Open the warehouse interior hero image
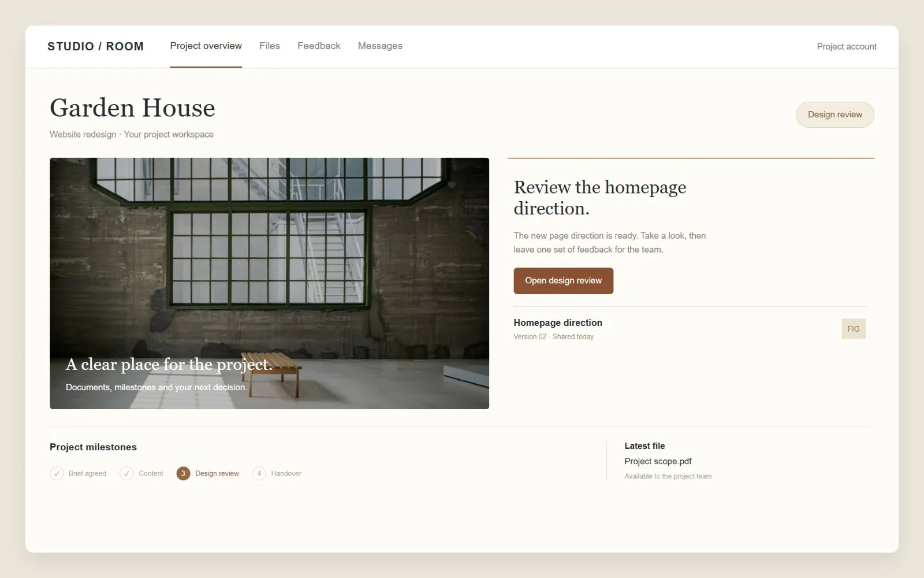 coord(269,283)
